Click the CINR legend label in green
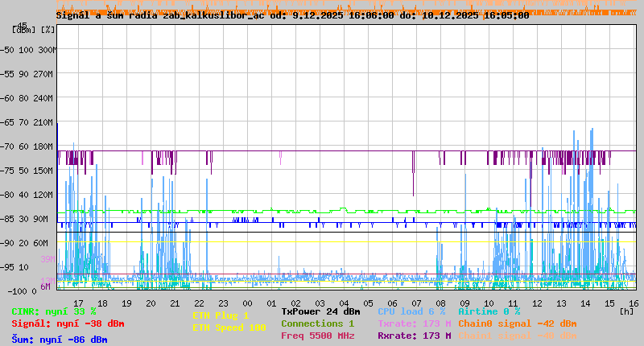 (53, 311)
